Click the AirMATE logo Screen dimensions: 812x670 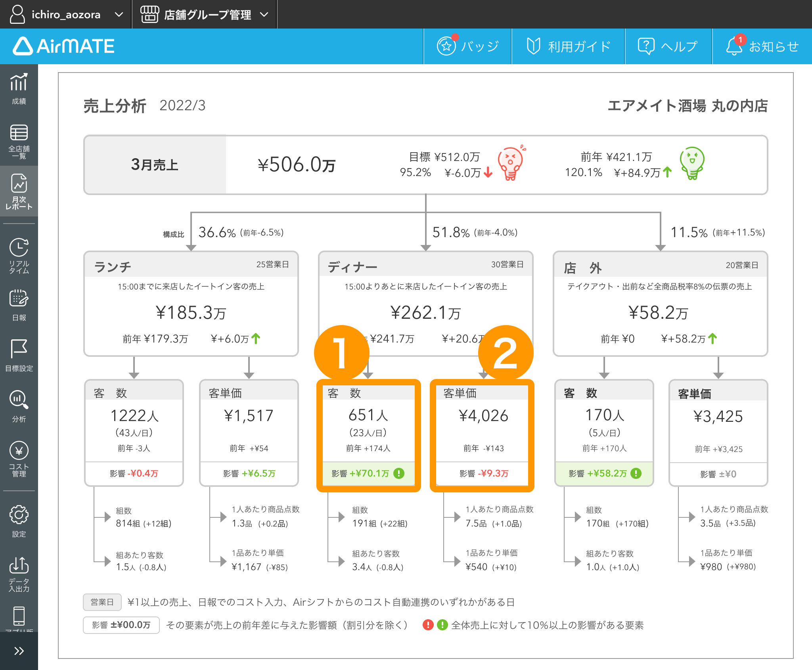(63, 46)
